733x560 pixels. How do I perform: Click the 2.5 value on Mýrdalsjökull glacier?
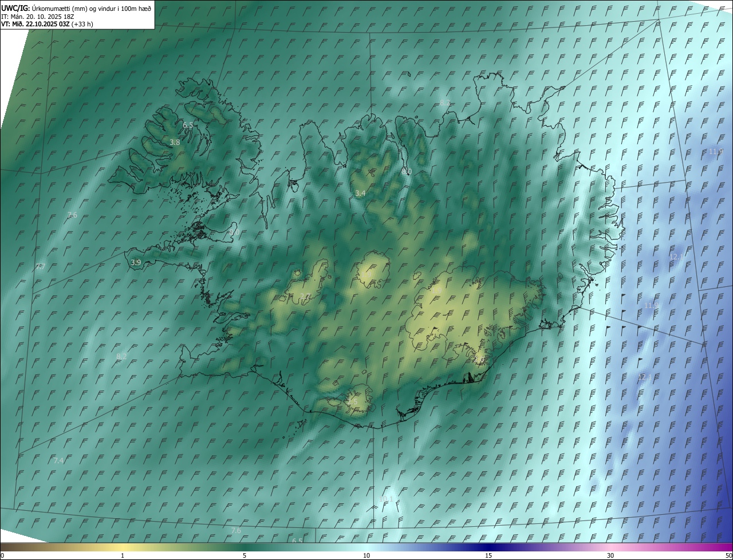coord(352,402)
